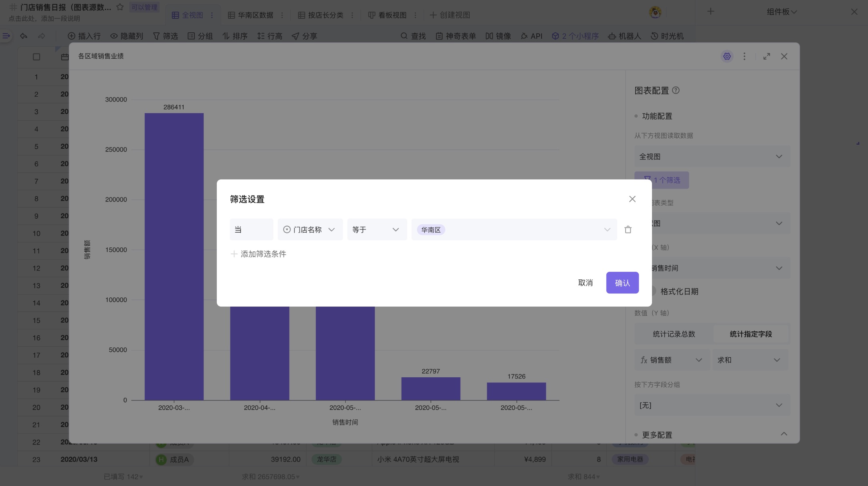
Task: Open the 机器人 robot tool
Action: (624, 36)
